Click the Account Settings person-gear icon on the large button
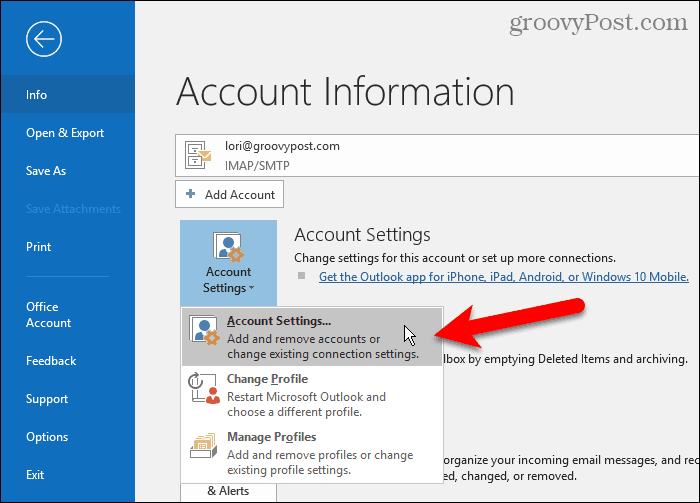Image resolution: width=700 pixels, height=503 pixels. coord(229,247)
